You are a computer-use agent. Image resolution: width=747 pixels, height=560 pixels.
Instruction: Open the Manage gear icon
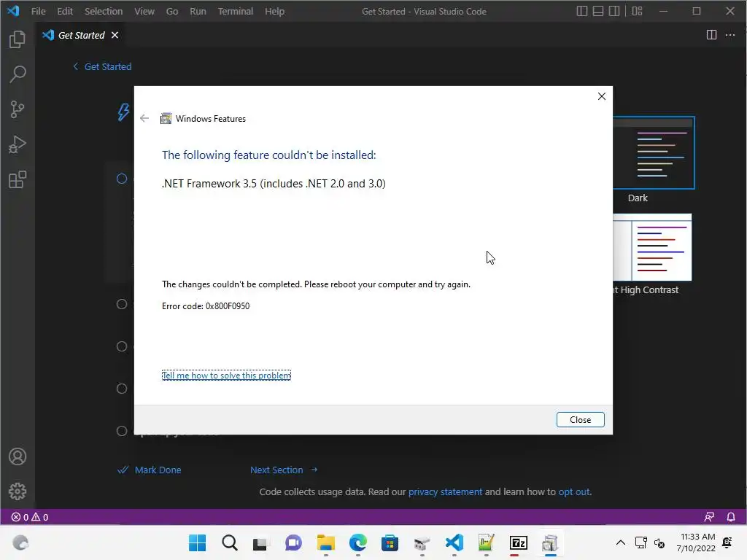[18, 491]
